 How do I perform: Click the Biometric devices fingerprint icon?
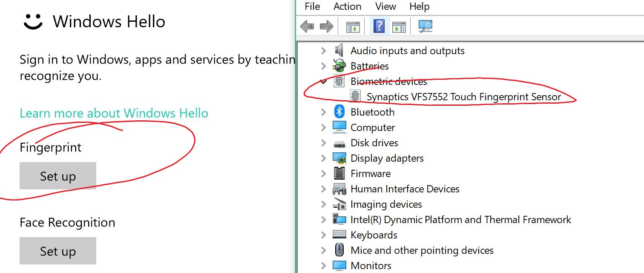point(339,81)
